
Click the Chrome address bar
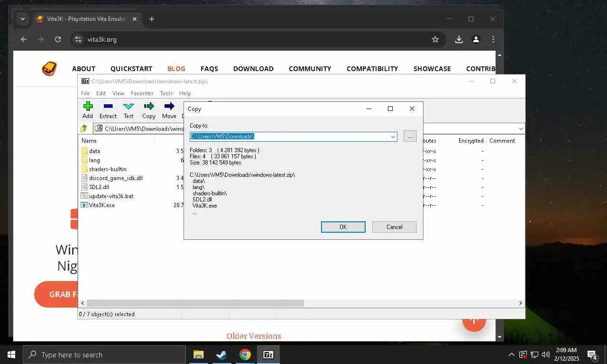click(x=258, y=39)
